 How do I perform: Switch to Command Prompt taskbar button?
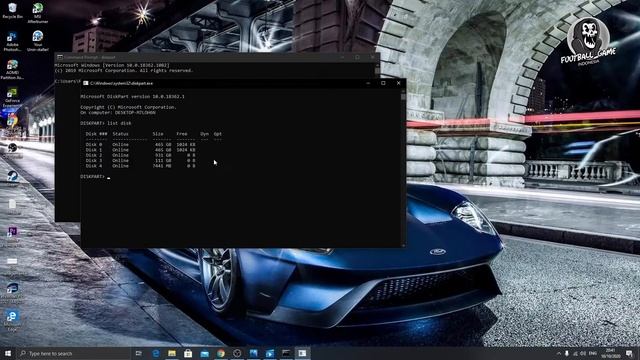286,353
